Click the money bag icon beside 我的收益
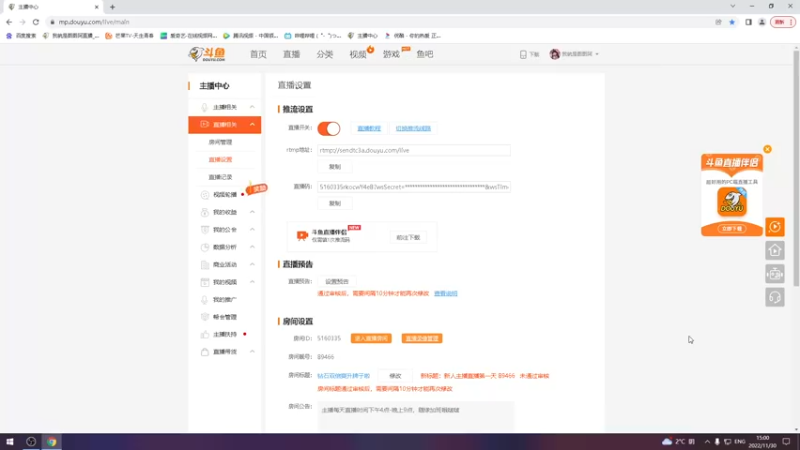The image size is (800, 450). [x=205, y=212]
